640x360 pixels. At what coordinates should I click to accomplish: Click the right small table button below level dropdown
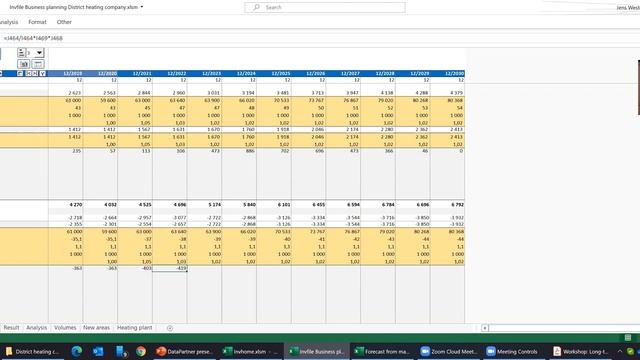(x=38, y=64)
